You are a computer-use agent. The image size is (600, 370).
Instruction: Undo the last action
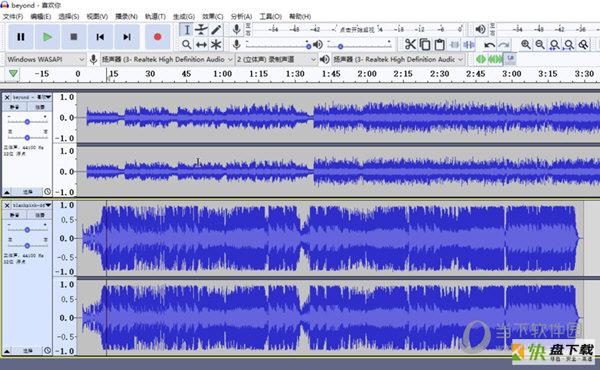pos(489,45)
